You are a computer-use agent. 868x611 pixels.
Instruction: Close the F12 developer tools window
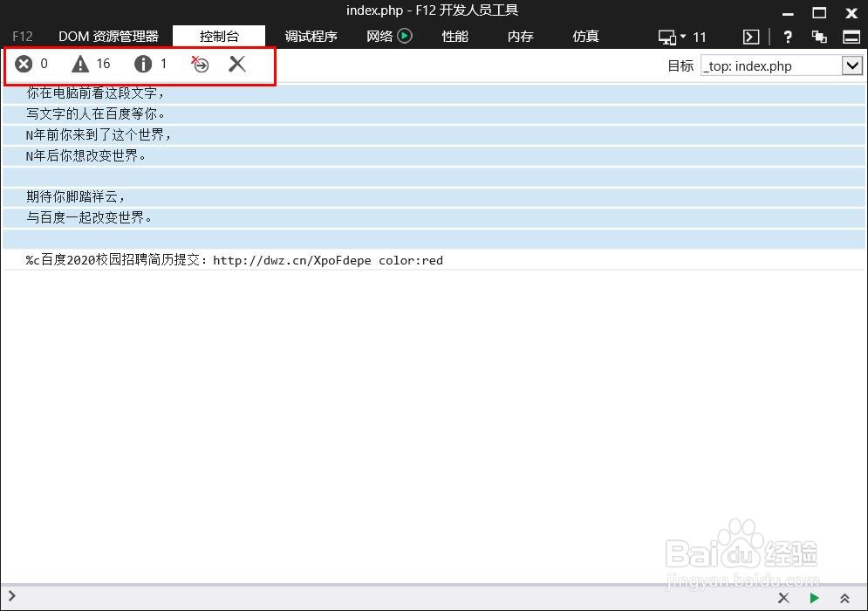(x=851, y=13)
